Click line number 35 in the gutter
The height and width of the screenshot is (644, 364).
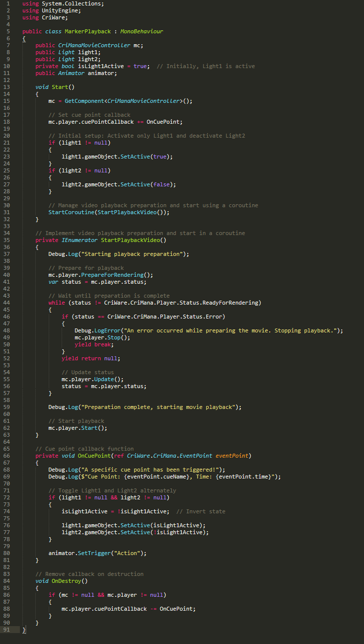(6, 240)
